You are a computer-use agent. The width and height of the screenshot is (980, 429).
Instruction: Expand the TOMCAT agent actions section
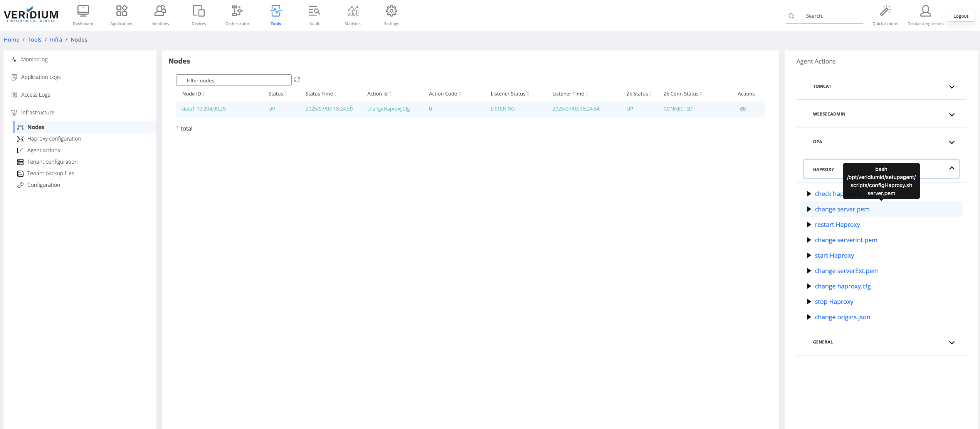951,87
